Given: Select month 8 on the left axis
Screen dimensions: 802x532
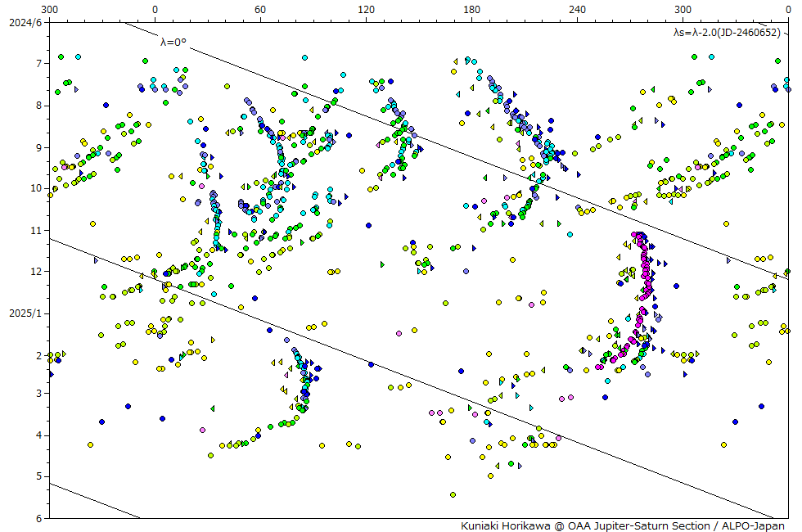Looking at the screenshot, I should tap(38, 105).
